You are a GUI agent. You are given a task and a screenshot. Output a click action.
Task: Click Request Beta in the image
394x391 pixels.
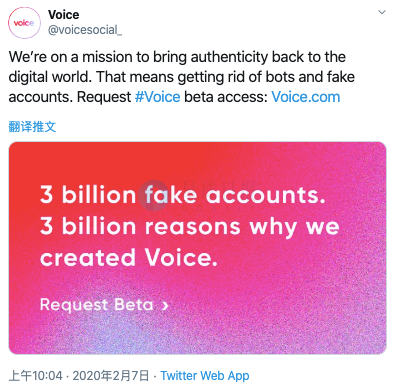click(97, 305)
